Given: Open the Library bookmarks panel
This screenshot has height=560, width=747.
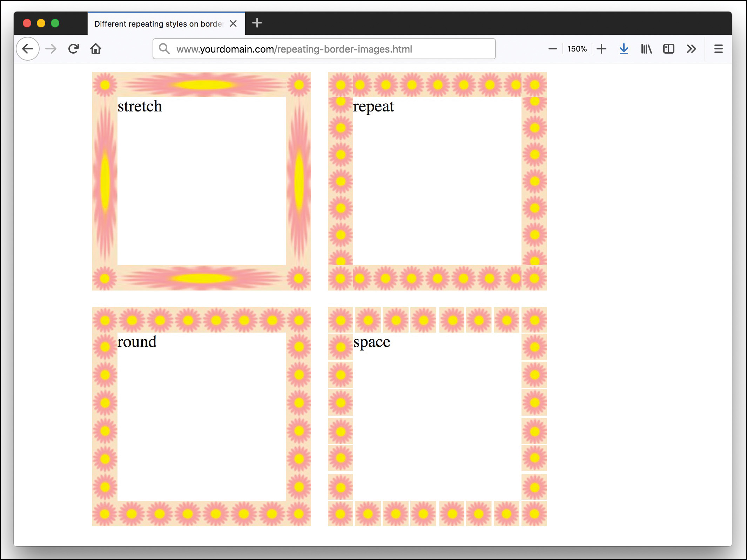Looking at the screenshot, I should coord(646,49).
